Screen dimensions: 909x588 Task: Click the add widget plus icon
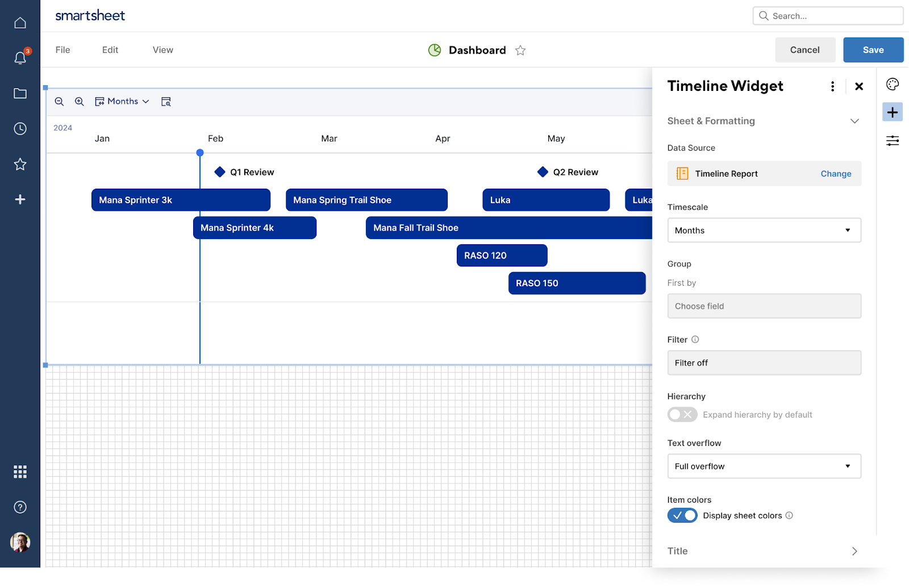893,112
